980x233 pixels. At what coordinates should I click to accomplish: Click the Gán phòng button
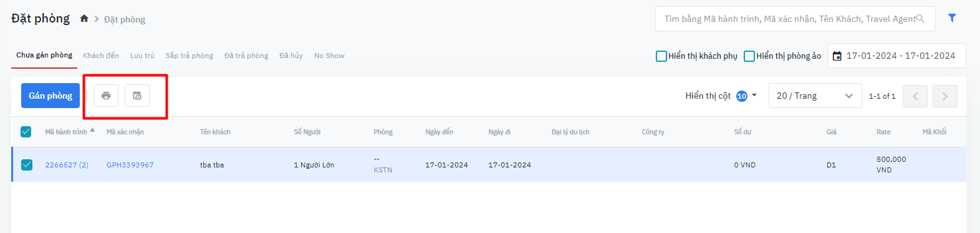[50, 96]
